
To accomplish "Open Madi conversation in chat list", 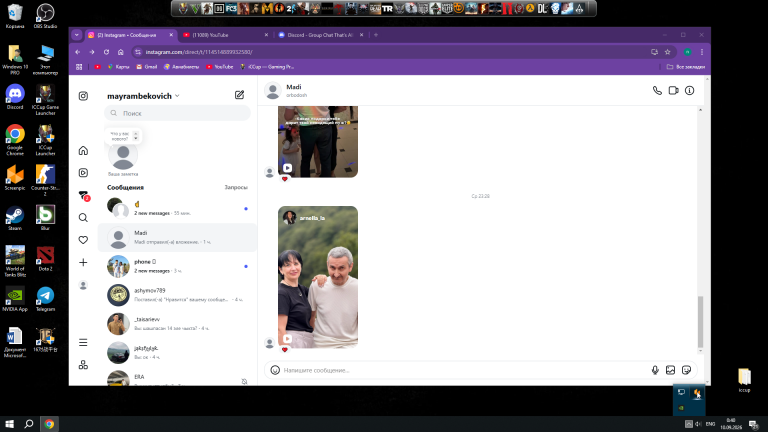I will point(177,238).
